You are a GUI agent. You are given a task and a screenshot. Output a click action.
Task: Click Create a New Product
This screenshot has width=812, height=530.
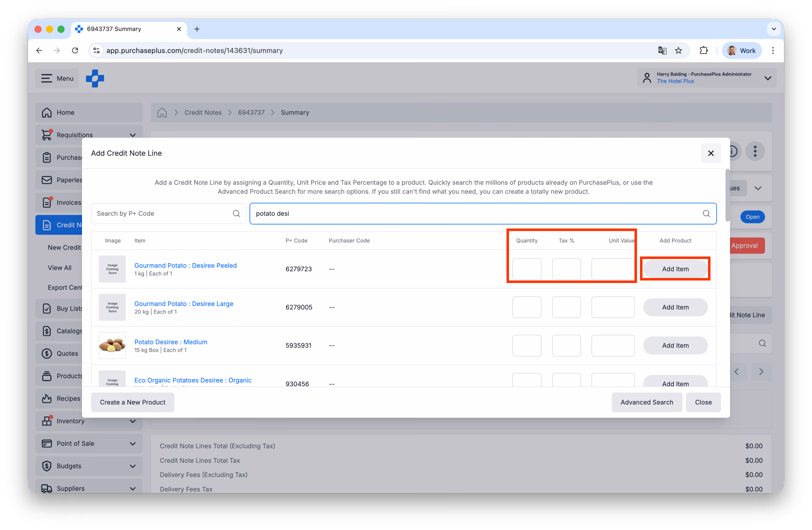click(132, 402)
